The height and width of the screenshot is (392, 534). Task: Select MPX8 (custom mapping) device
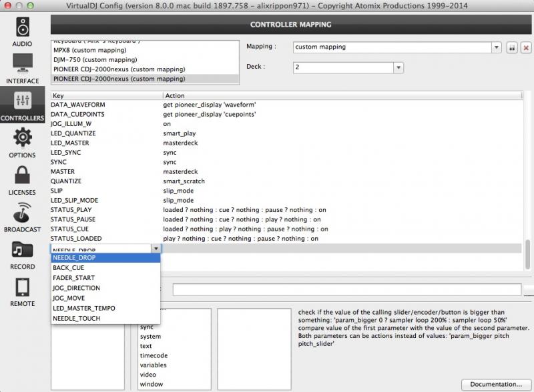pyautogui.click(x=145, y=50)
